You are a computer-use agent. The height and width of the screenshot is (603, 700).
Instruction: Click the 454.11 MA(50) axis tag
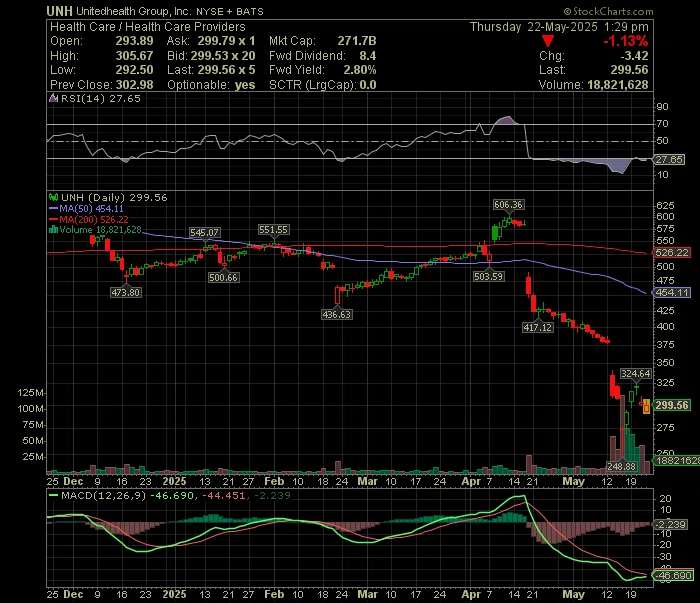click(672, 293)
